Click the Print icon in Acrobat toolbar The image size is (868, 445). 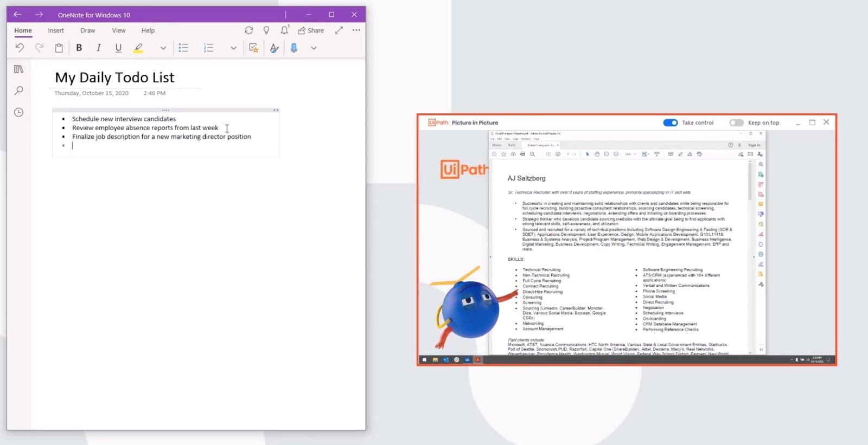click(522, 154)
